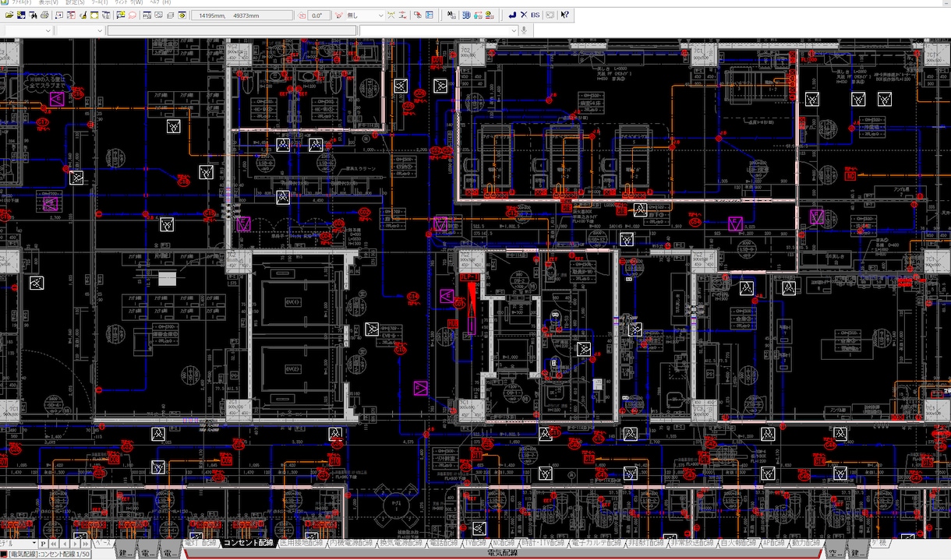Switch to the 医用接地配線 sheet tab

[x=300, y=543]
